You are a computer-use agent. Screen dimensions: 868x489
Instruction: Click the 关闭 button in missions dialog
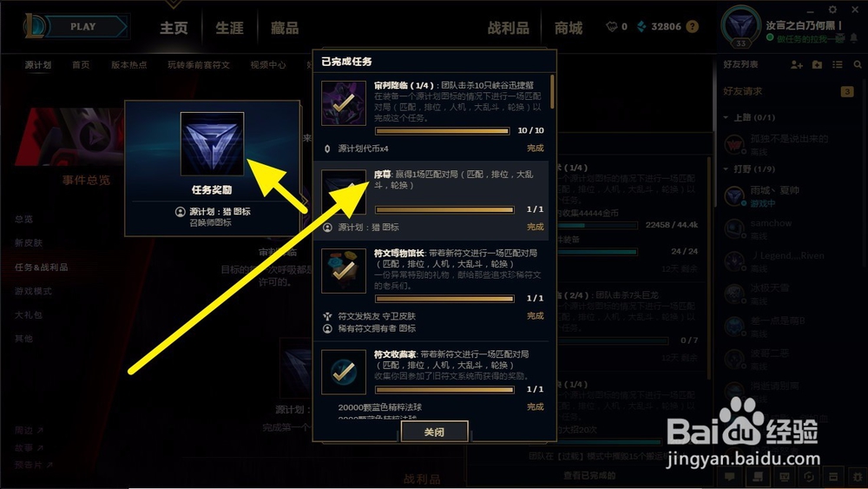pos(435,432)
